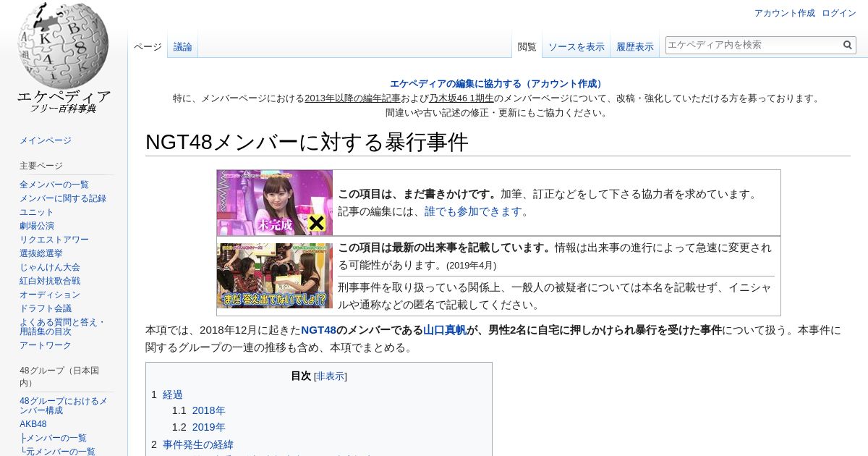Collapse the table of contents via 非表示
Viewport: 868px width, 456px height.
tap(330, 376)
